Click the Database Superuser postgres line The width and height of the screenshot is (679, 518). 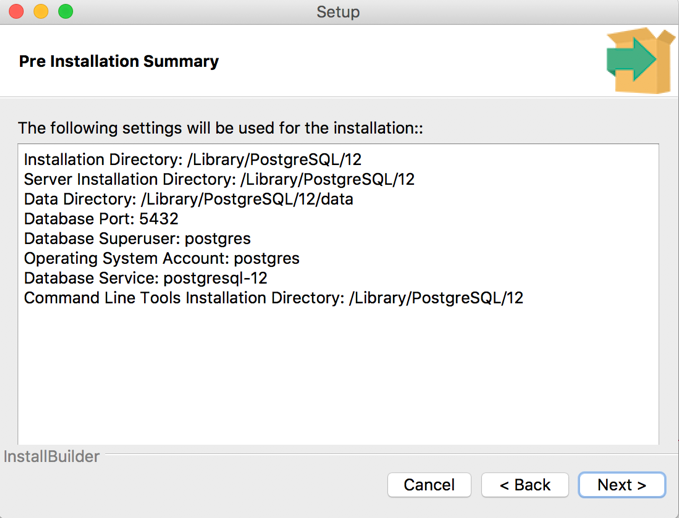click(x=137, y=239)
